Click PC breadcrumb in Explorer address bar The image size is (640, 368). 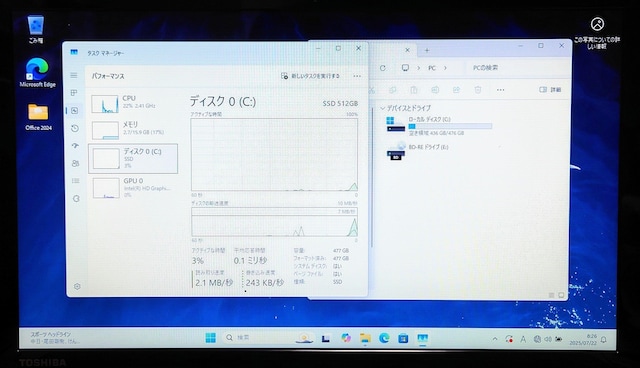(x=432, y=68)
